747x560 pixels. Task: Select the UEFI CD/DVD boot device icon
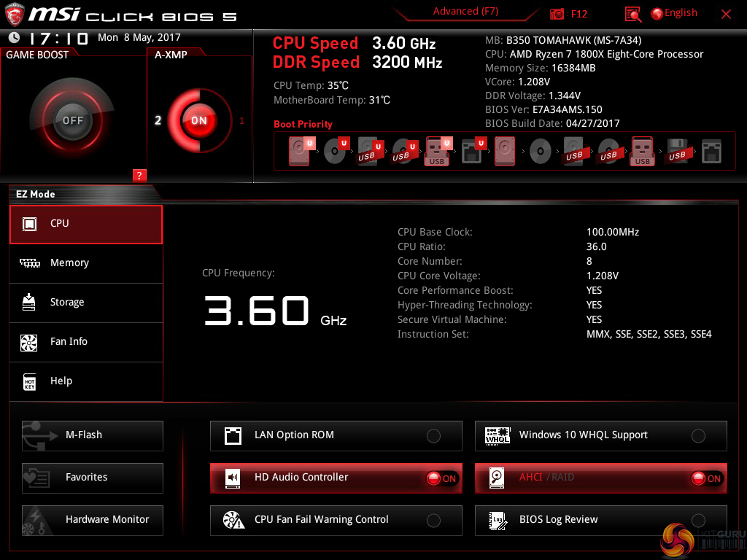tap(336, 151)
